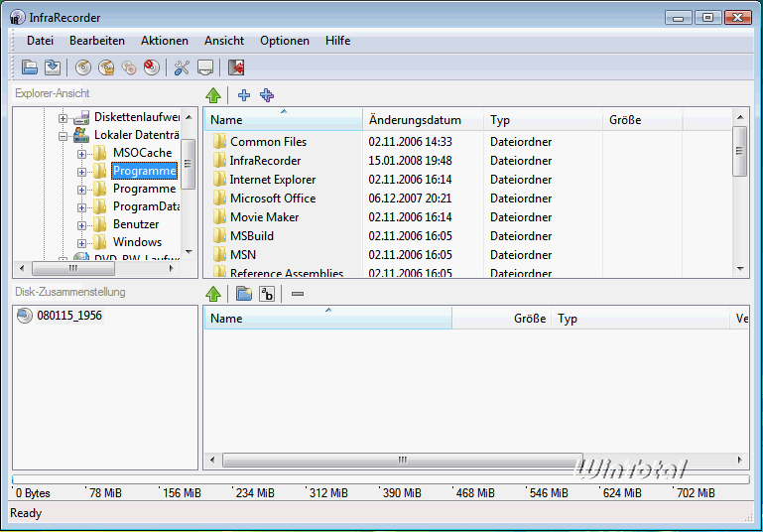763x532 pixels.
Task: Click the Common Files folder icon
Action: point(219,142)
